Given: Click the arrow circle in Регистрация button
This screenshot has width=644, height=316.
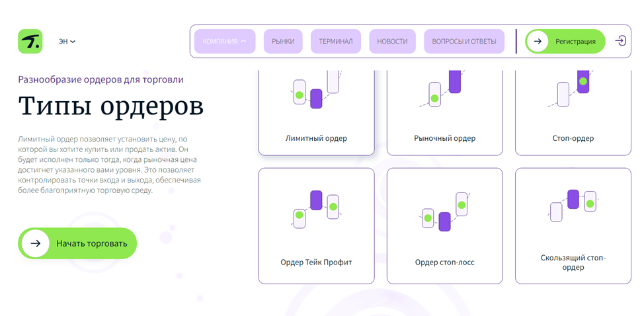Looking at the screenshot, I should tap(538, 41).
